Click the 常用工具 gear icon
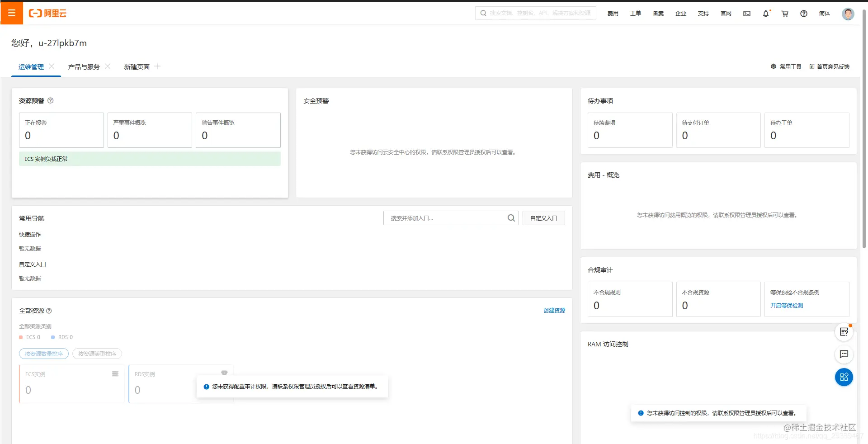868x444 pixels. (774, 66)
